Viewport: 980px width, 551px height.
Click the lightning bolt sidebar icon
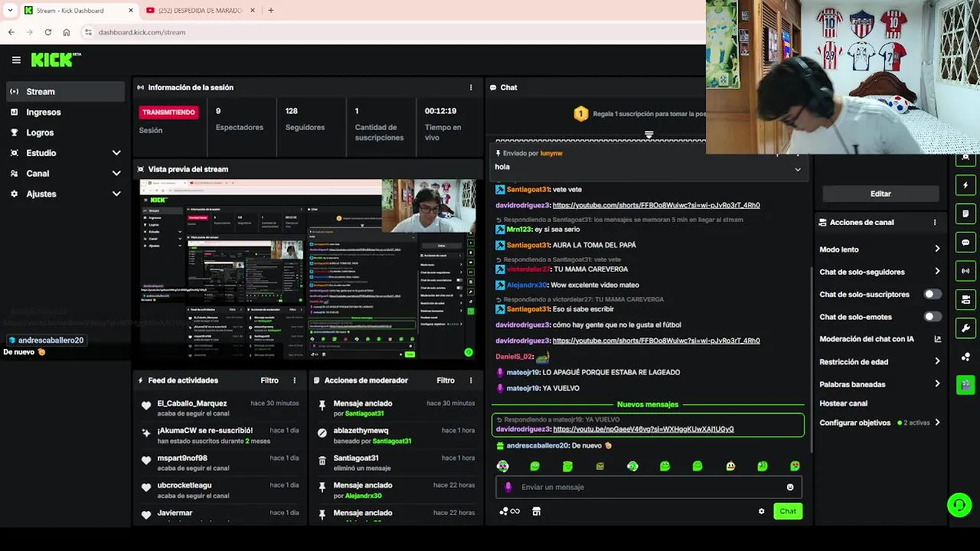965,185
